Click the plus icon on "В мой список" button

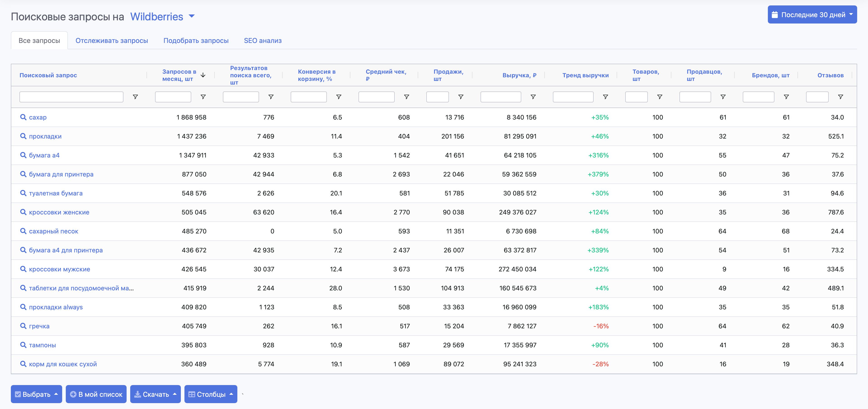coord(73,394)
